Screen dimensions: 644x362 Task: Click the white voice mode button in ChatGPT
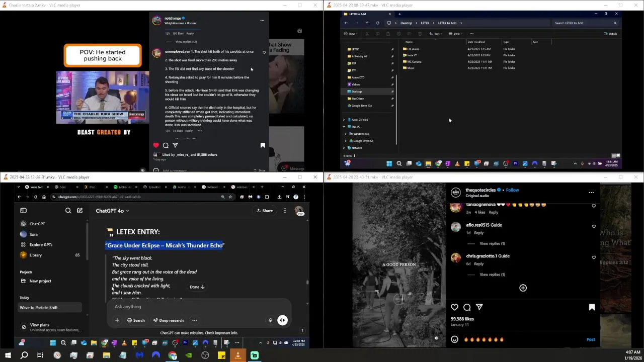pyautogui.click(x=282, y=320)
